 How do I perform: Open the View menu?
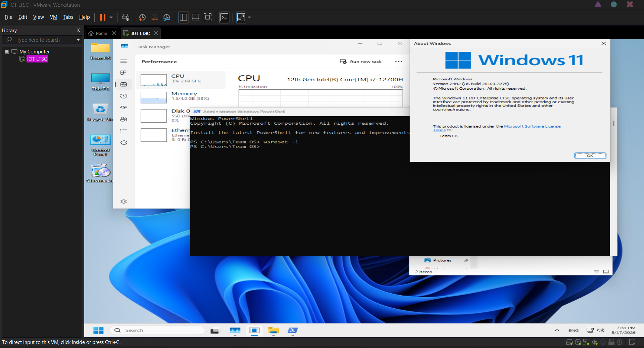pyautogui.click(x=39, y=17)
